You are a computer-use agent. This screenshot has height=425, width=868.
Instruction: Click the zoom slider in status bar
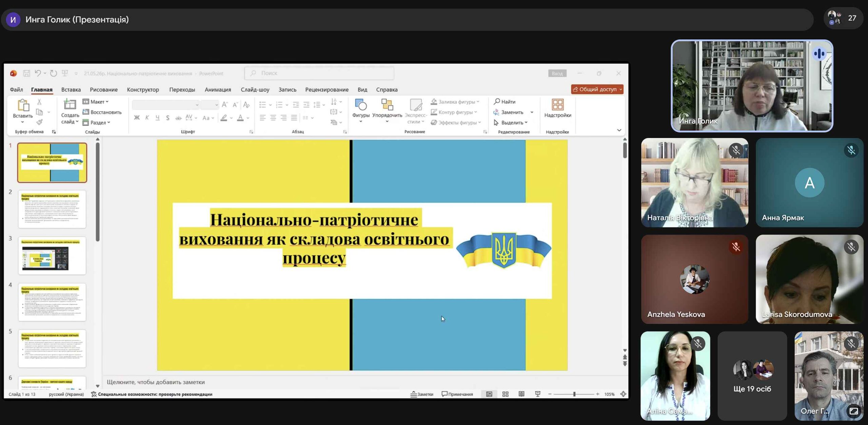tap(574, 394)
